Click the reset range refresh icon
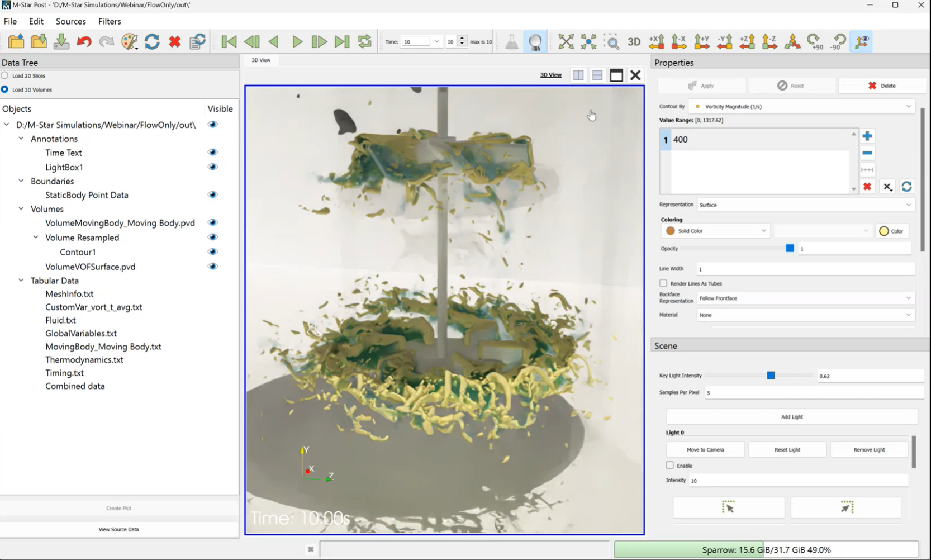 tap(906, 187)
